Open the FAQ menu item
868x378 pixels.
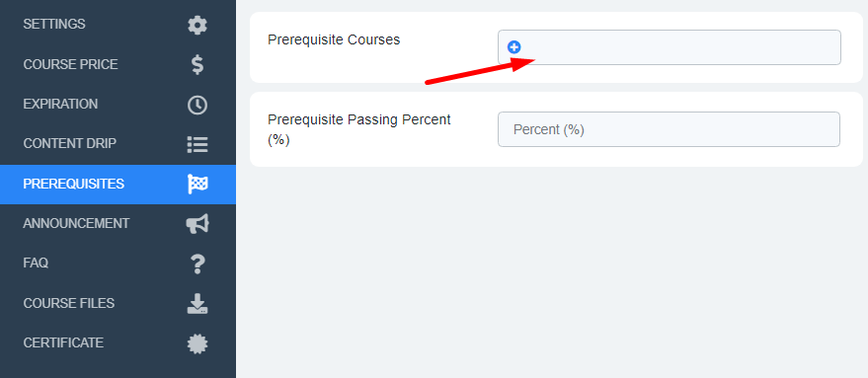(x=36, y=263)
